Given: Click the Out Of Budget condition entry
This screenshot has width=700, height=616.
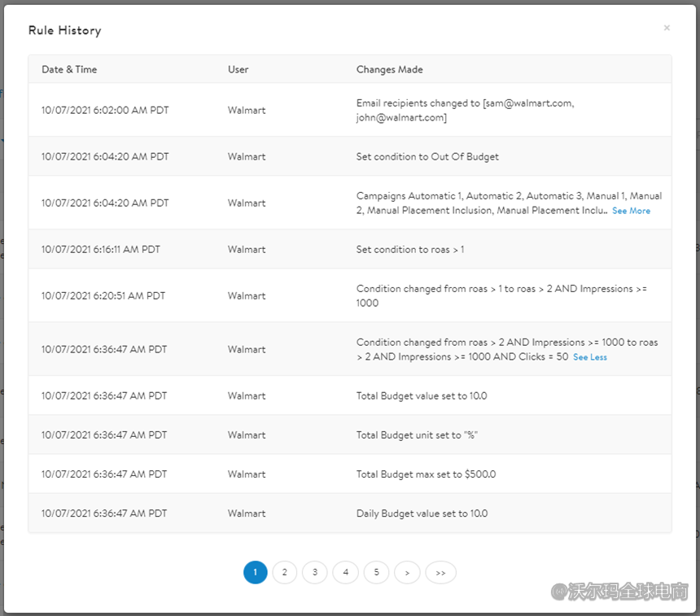Looking at the screenshot, I should pos(427,156).
